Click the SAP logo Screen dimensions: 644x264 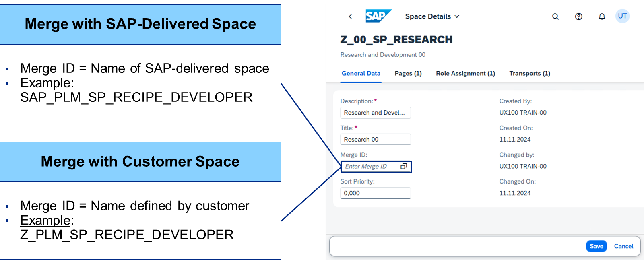point(378,16)
